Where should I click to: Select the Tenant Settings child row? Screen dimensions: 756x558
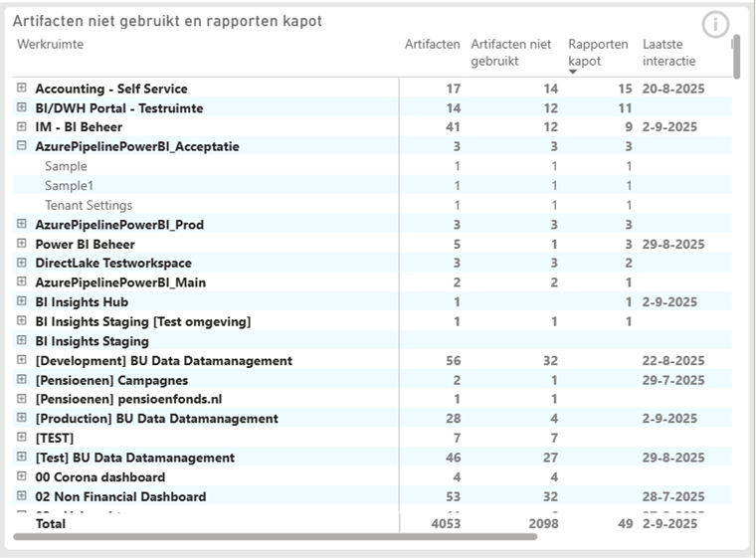(x=89, y=205)
